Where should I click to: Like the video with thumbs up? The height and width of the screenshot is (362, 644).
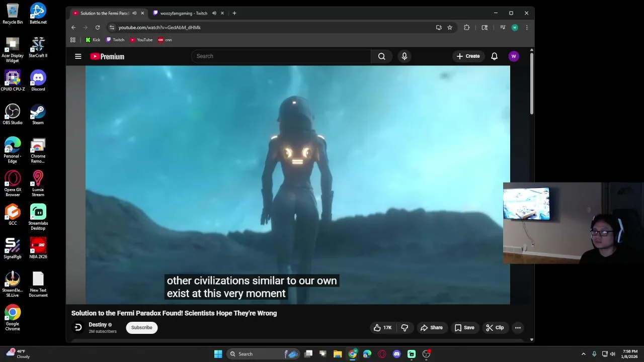point(383,328)
